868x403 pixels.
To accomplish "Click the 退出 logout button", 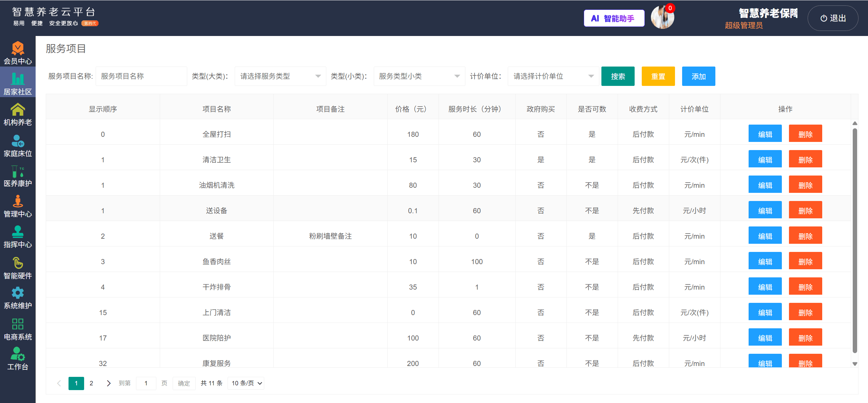I will tap(833, 18).
